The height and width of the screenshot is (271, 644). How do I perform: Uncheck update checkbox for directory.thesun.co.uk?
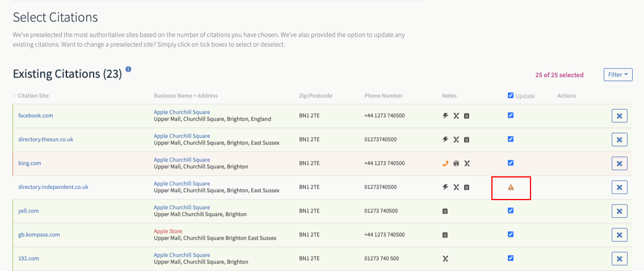click(511, 139)
